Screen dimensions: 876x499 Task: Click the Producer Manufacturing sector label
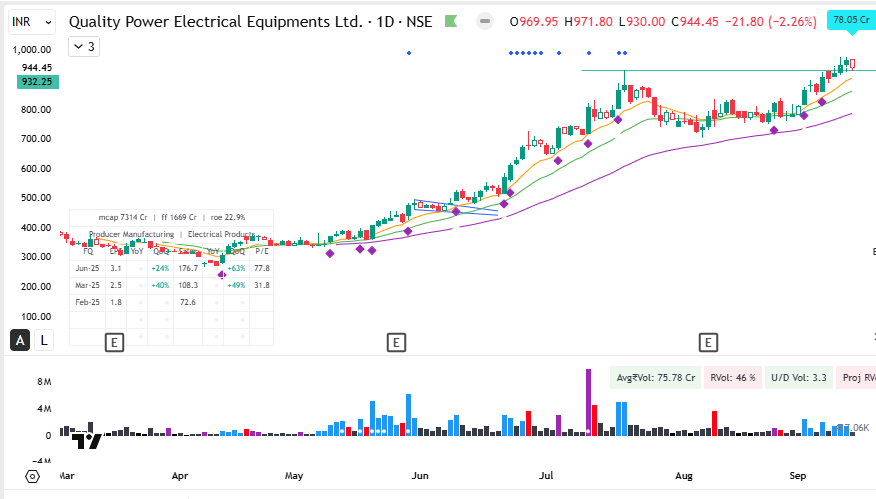point(131,234)
